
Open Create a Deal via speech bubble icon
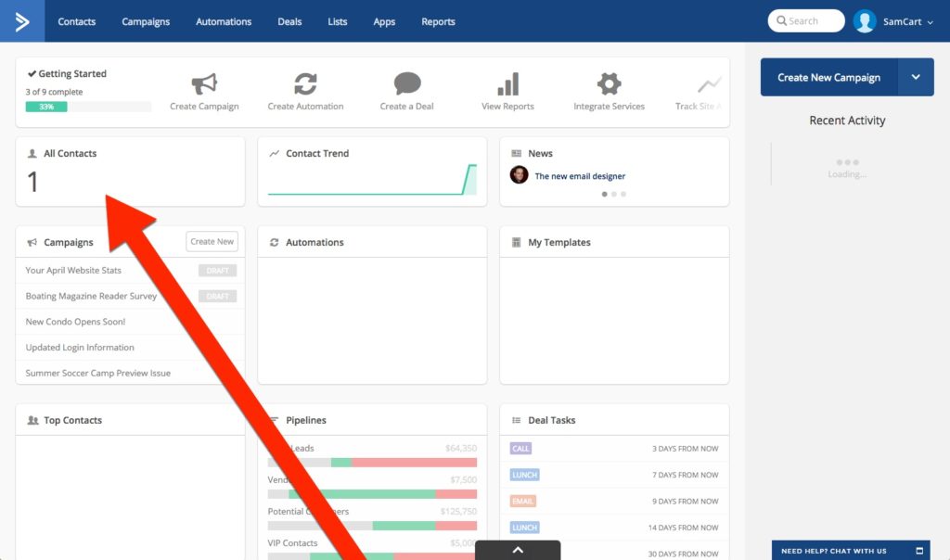point(405,83)
